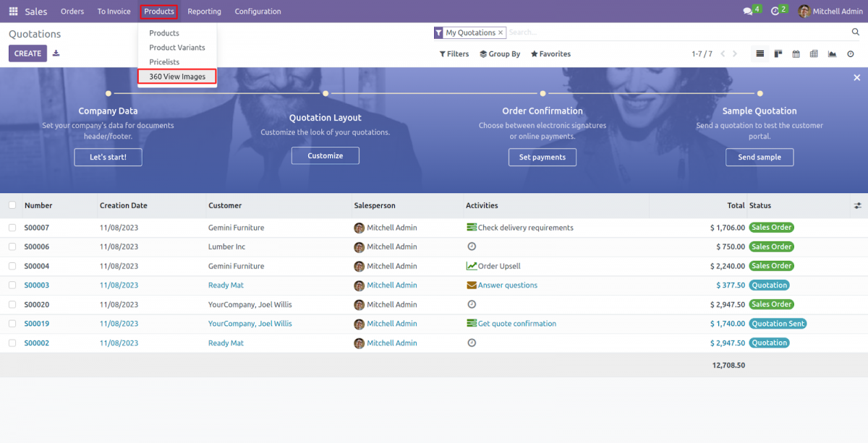Viewport: 868px width, 443px height.
Task: Open the Reporting menu
Action: pos(204,11)
